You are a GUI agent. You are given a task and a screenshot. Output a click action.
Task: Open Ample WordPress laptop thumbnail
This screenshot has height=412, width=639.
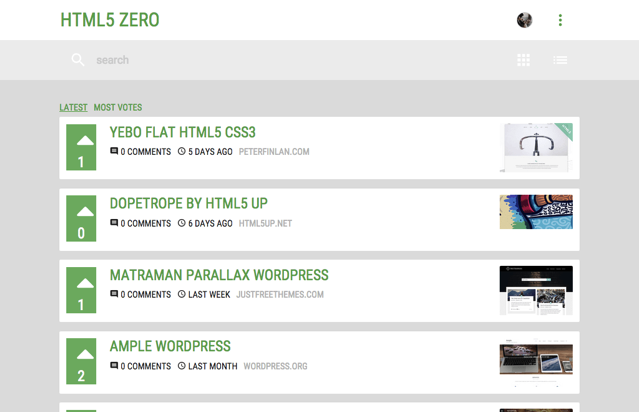pyautogui.click(x=536, y=362)
